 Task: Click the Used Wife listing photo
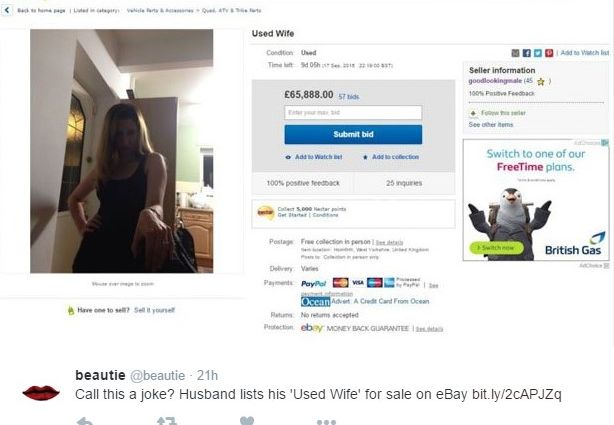click(x=122, y=151)
